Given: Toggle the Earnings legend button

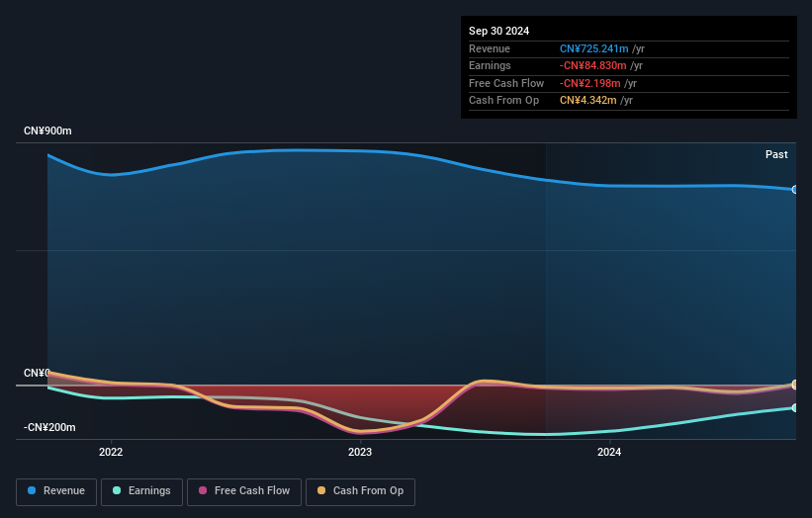Looking at the screenshot, I should click(141, 491).
